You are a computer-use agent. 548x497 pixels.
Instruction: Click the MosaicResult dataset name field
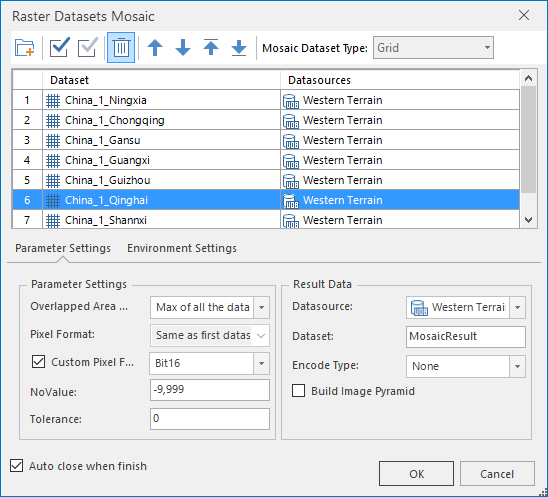pos(466,337)
